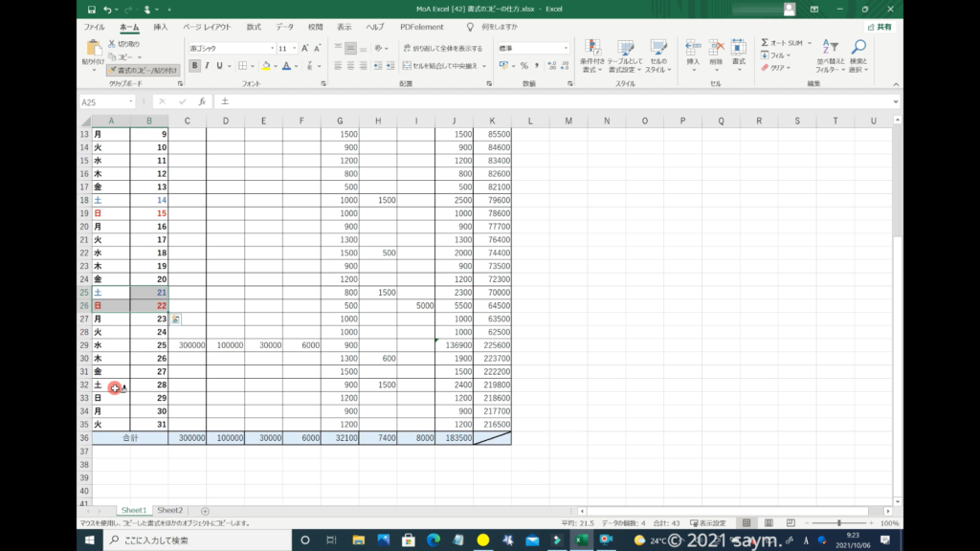
Task: Click the 共有 (Share) button
Action: [879, 28]
